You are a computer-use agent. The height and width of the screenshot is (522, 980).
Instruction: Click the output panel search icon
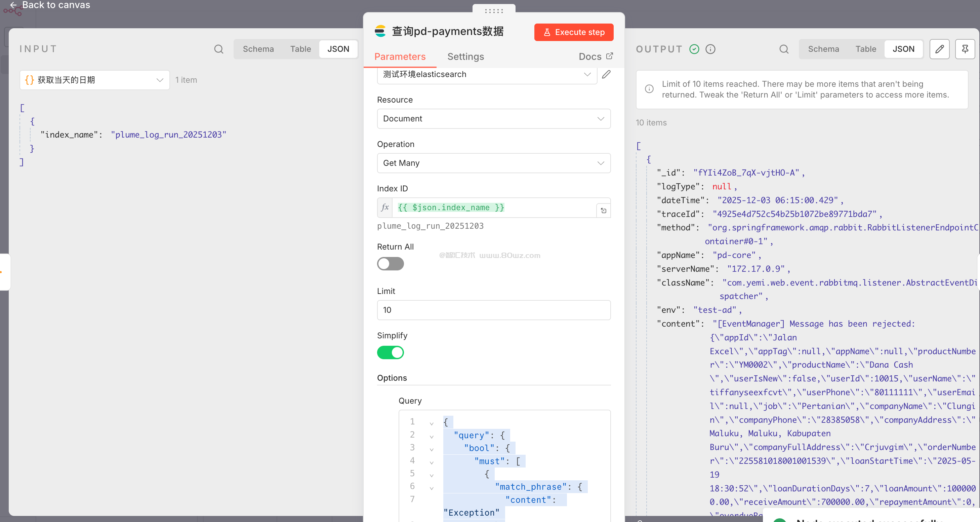784,49
